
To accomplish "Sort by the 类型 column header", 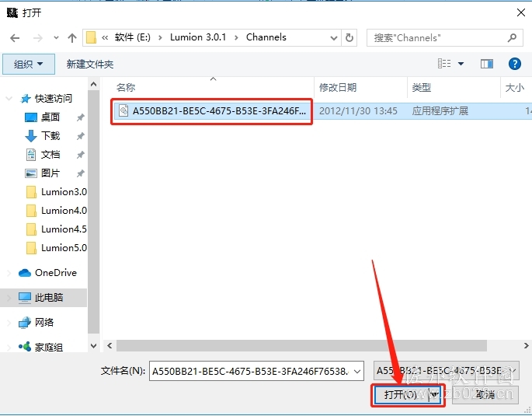I will click(422, 88).
